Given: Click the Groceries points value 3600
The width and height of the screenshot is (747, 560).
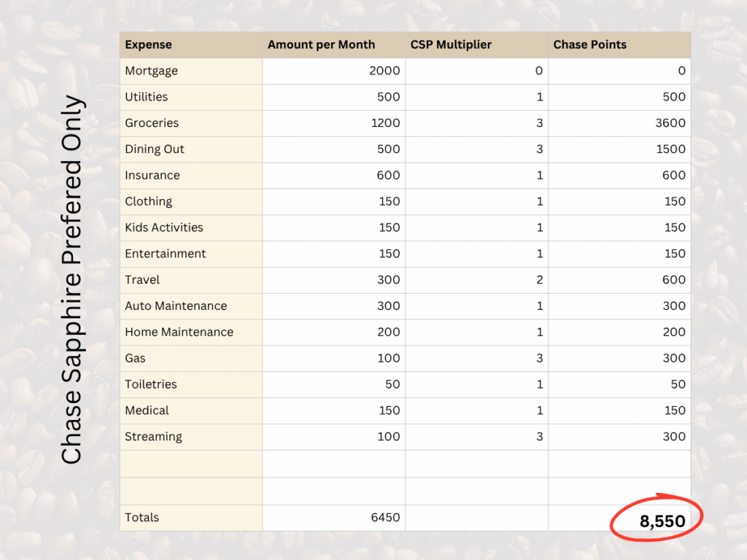Looking at the screenshot, I should pyautogui.click(x=670, y=123).
